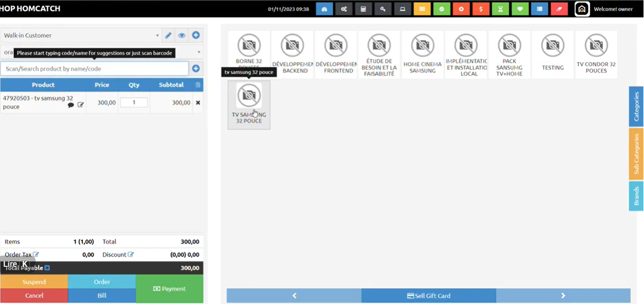This screenshot has height=304, width=644.
Task: Select ÉTUDE DE BESOIN ET LA FAISABILITÉ tile
Action: coord(379,54)
